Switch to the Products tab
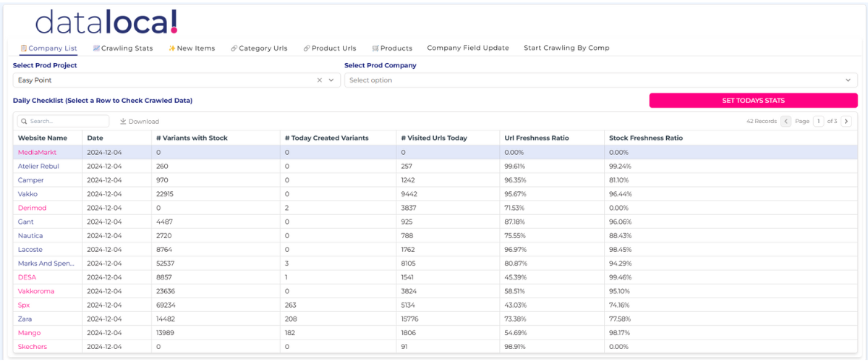 392,49
